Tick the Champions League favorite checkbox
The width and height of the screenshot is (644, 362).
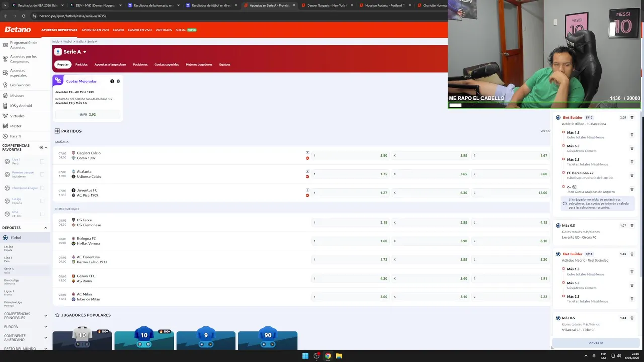point(42,188)
